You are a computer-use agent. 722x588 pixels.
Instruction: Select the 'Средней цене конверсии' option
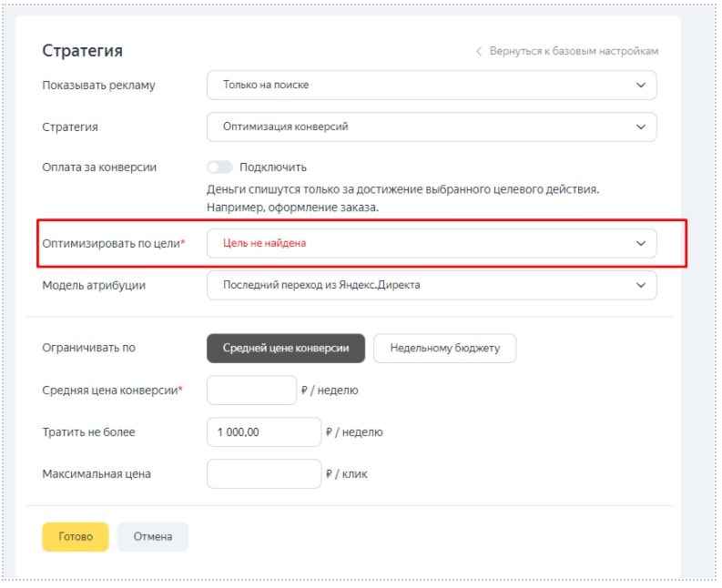click(x=286, y=348)
